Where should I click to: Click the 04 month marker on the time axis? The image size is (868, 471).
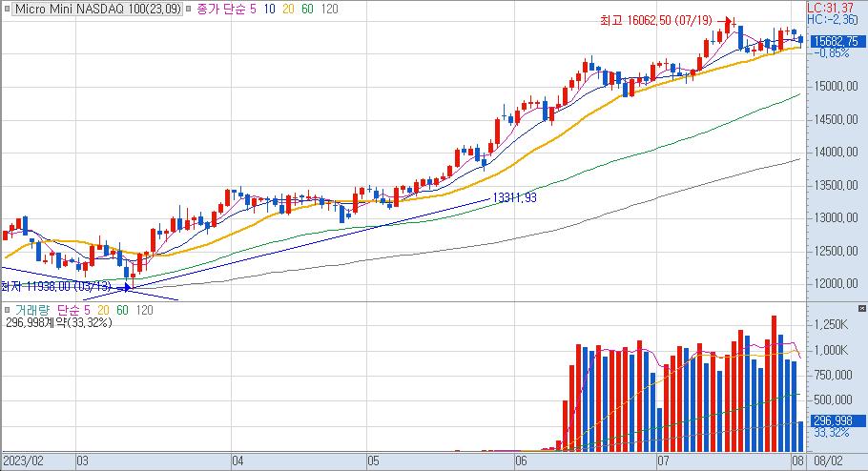pyautogui.click(x=238, y=461)
